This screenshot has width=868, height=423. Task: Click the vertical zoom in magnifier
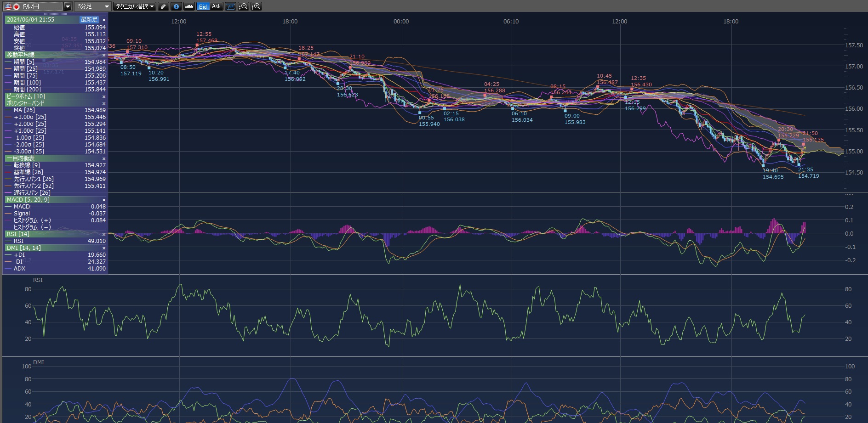pyautogui.click(x=256, y=6)
